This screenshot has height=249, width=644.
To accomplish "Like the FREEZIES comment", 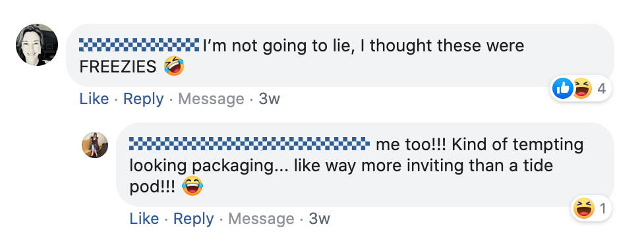I will pos(94,99).
